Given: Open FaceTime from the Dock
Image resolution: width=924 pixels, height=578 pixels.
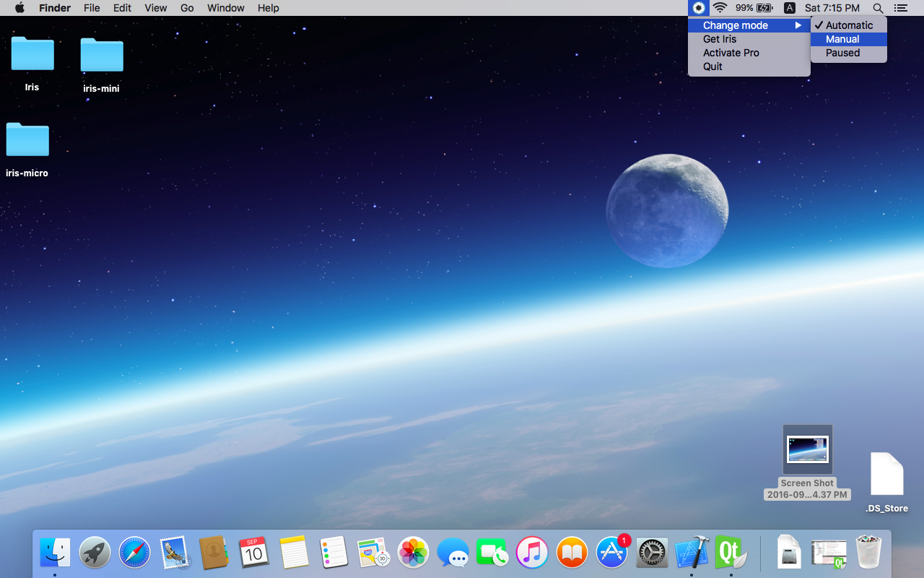Looking at the screenshot, I should tap(492, 553).
